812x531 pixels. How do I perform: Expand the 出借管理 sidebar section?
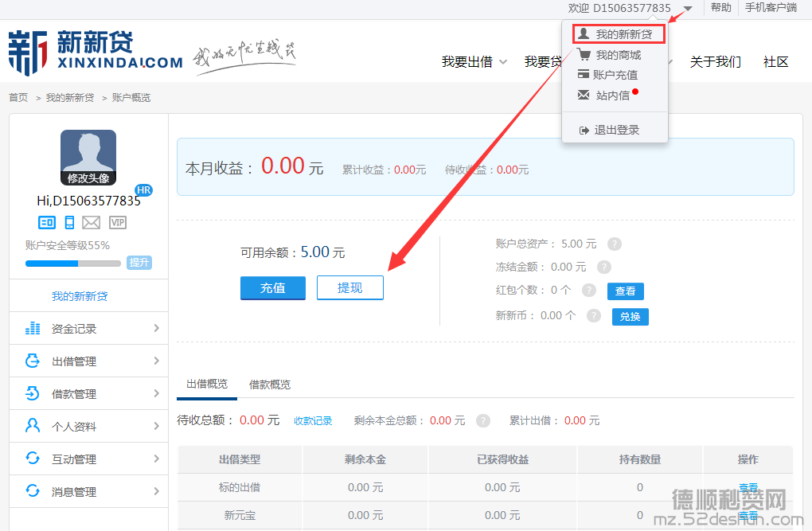[88, 361]
